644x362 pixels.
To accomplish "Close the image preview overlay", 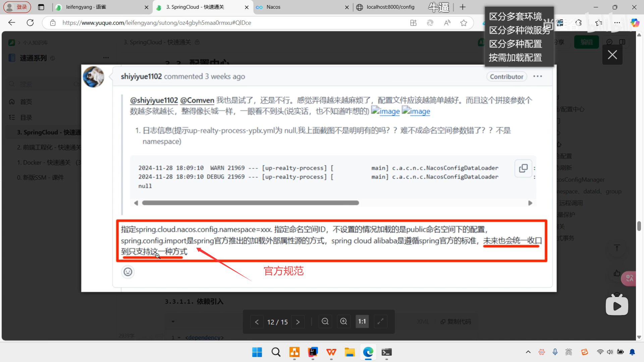I will pos(612,55).
